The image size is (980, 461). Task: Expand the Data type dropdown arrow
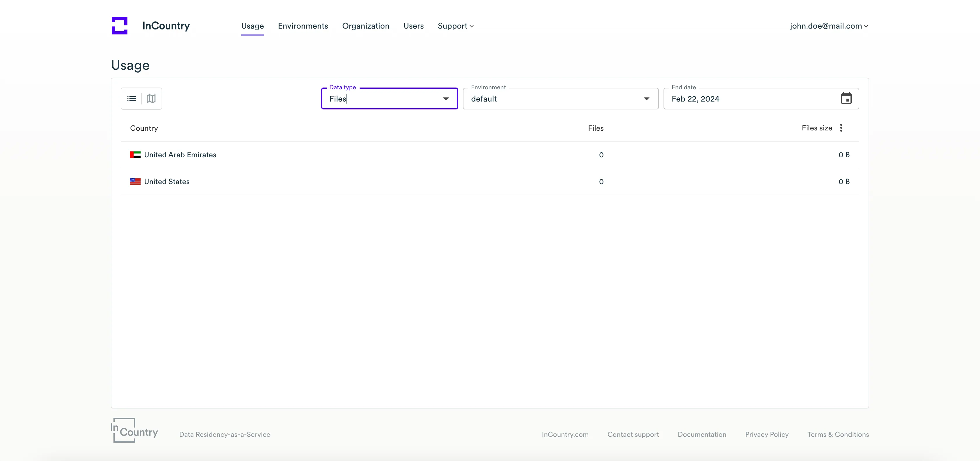(445, 99)
